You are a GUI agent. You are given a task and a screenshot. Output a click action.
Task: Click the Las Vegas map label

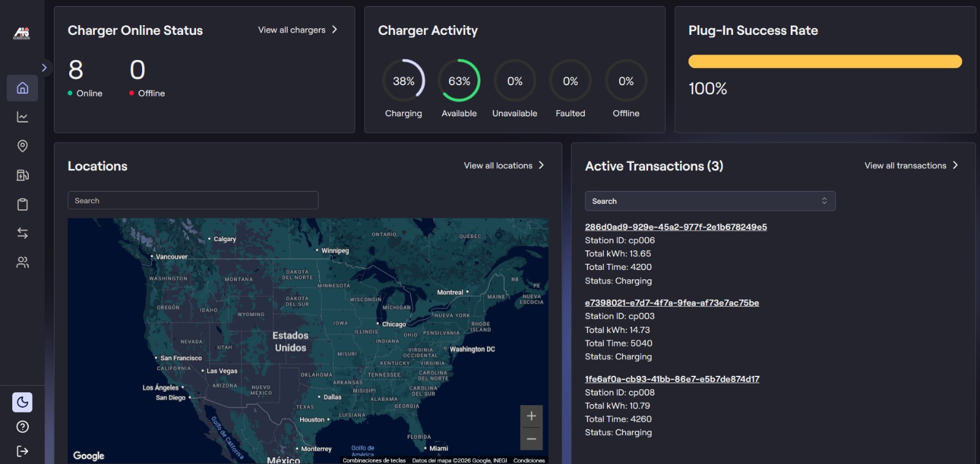tap(222, 371)
